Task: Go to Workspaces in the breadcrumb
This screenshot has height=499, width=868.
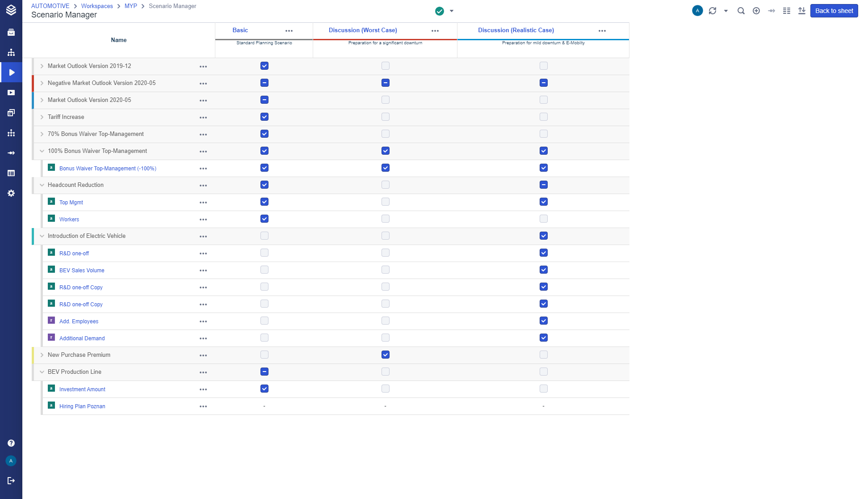Action: [x=97, y=6]
